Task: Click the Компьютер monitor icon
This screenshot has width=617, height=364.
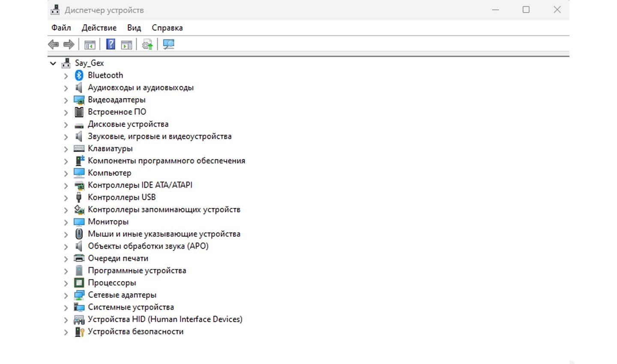Action: point(79,173)
